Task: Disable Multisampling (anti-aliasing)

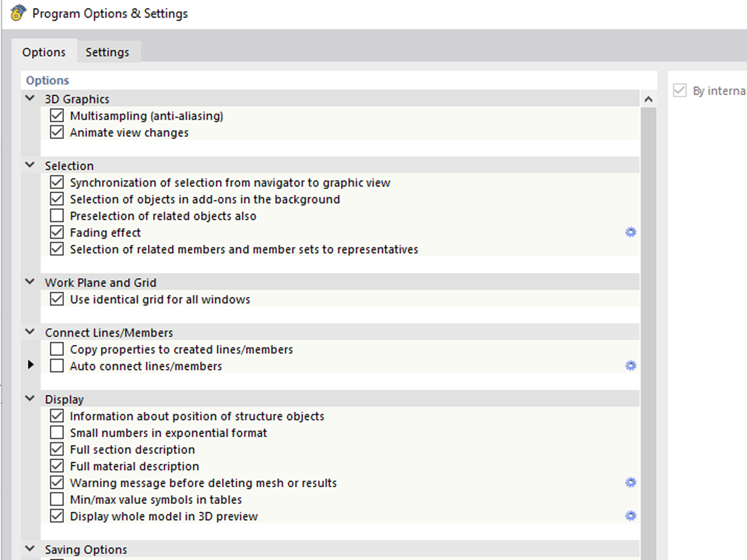Action: [x=56, y=115]
